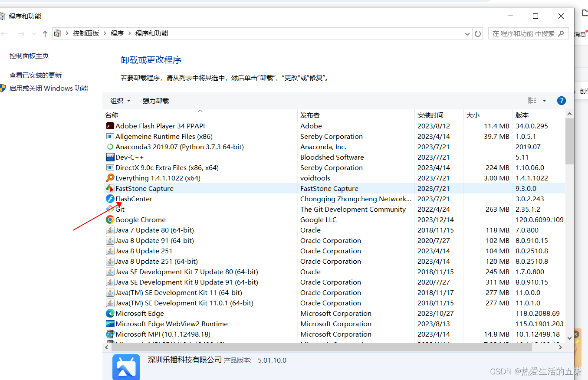The height and width of the screenshot is (380, 588).
Task: Click the FlashCenter program icon
Action: click(x=110, y=199)
